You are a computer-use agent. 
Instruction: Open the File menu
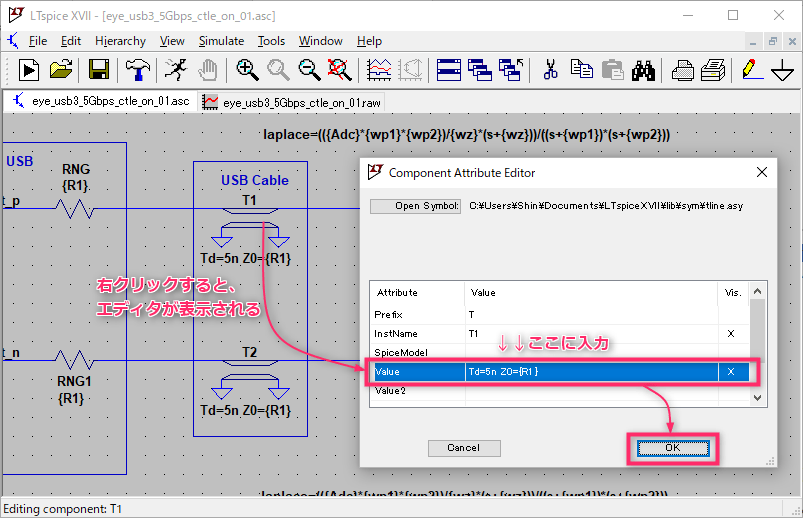(x=38, y=41)
